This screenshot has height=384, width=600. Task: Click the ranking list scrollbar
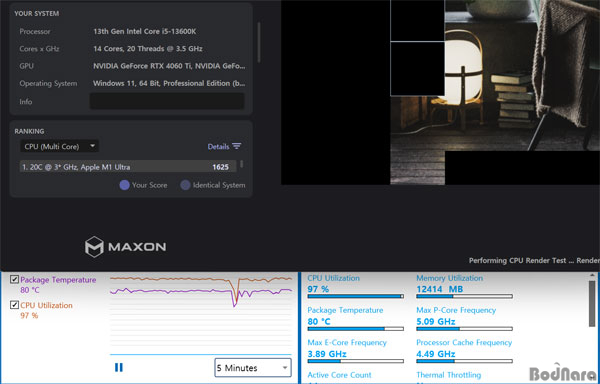click(x=241, y=164)
